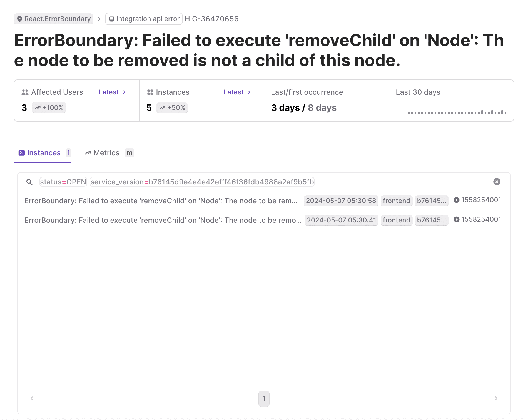The width and height of the screenshot is (523, 420).
Task: Play session replay for 05:30:58 instance
Action: (456, 200)
